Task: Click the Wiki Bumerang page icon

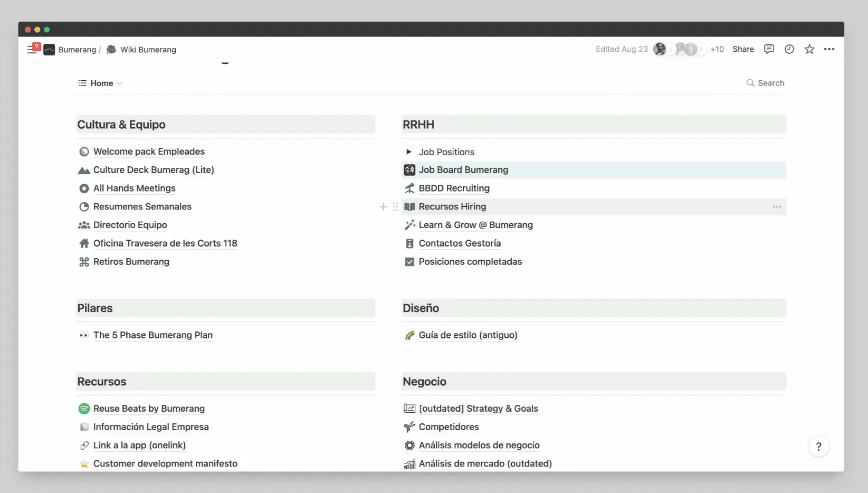Action: pos(111,50)
